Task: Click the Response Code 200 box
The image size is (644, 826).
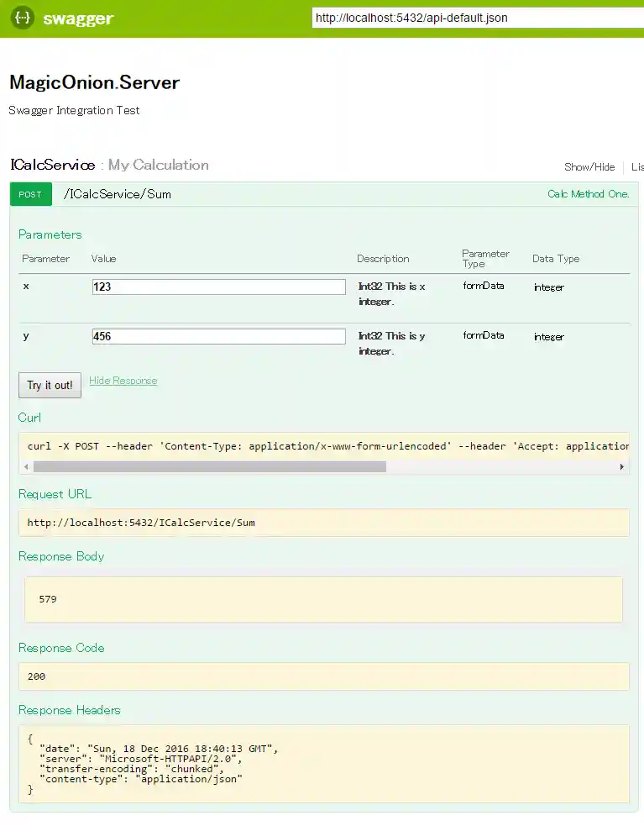Action: pos(323,676)
